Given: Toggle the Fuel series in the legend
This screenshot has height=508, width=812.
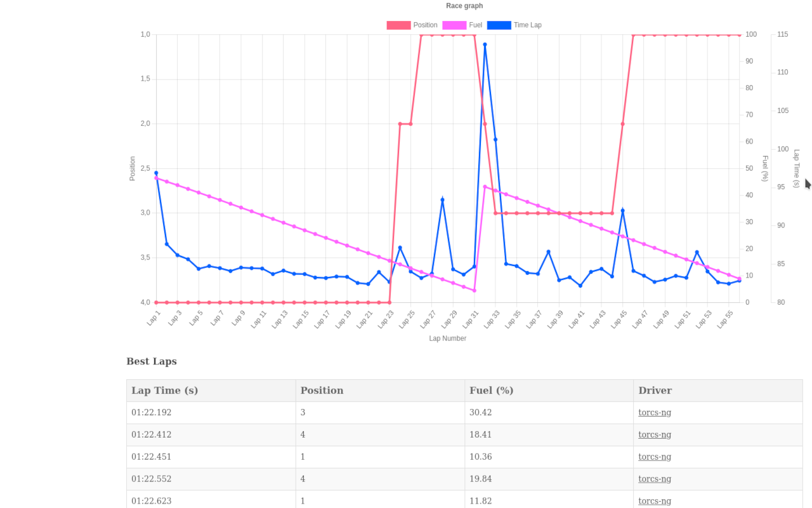Looking at the screenshot, I should pos(462,25).
